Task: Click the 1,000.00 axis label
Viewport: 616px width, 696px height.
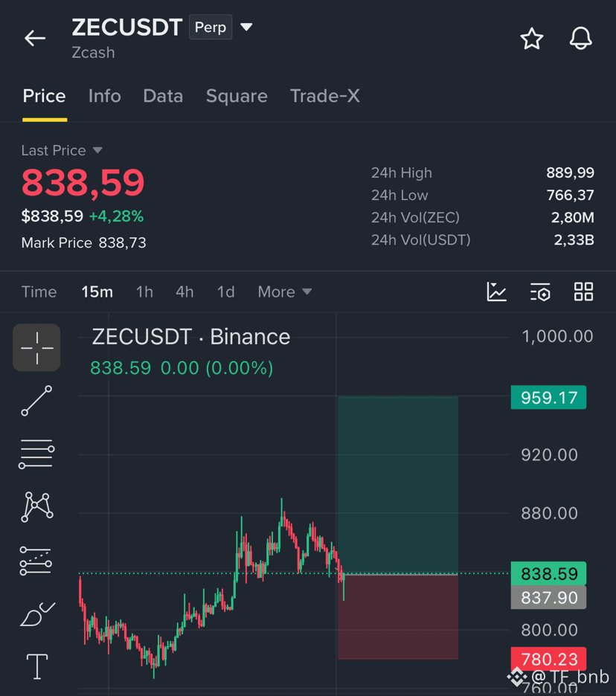Action: 557,336
